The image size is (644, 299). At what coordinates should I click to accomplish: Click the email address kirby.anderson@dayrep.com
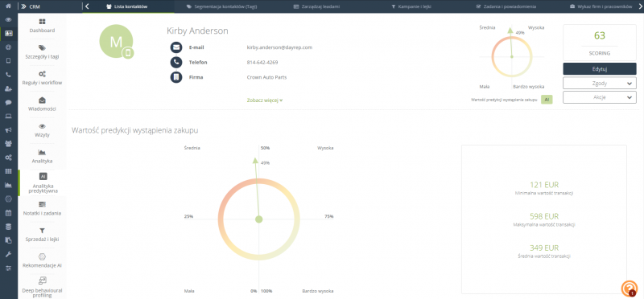click(279, 47)
